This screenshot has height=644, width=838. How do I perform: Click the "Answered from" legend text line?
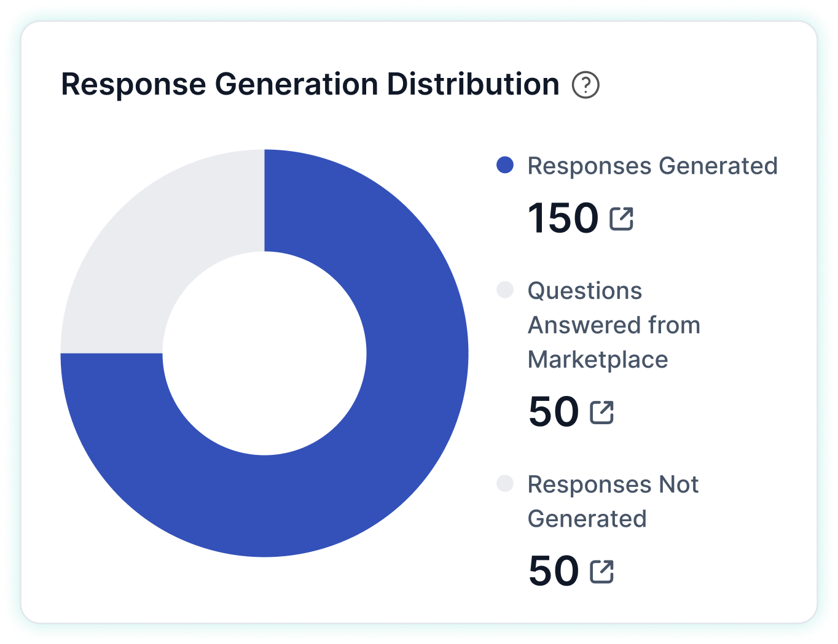(x=614, y=325)
